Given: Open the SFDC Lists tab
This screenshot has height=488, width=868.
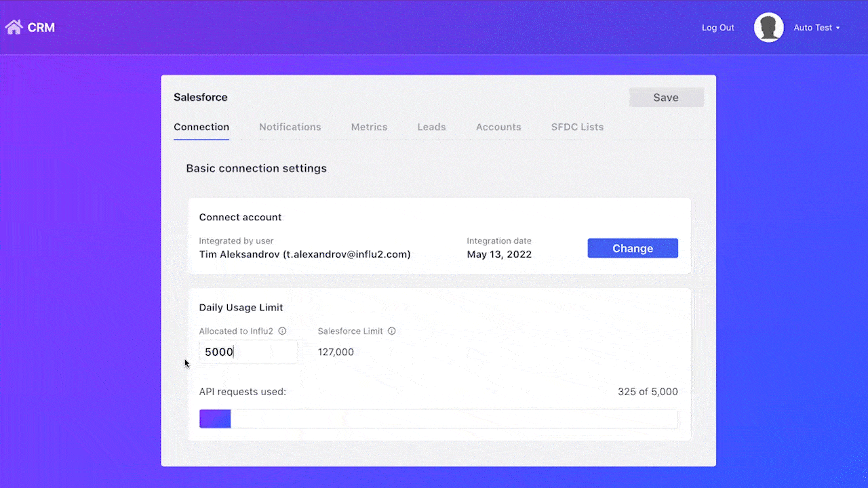Looking at the screenshot, I should [577, 127].
